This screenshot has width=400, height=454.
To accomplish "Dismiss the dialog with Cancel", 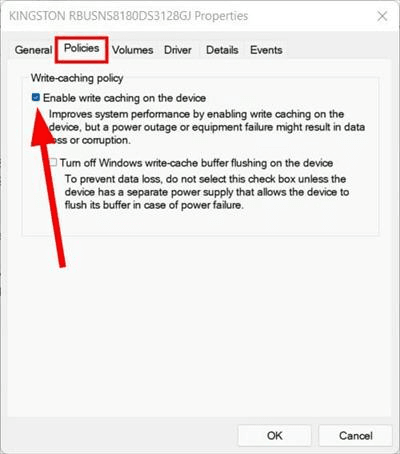I will [x=355, y=435].
